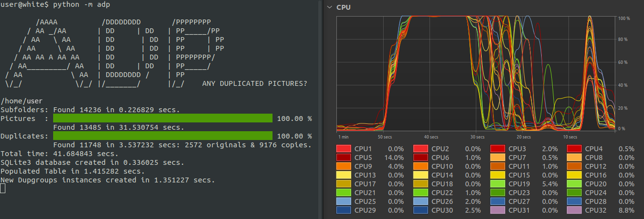Select the CPU4 color swatch

575,149
